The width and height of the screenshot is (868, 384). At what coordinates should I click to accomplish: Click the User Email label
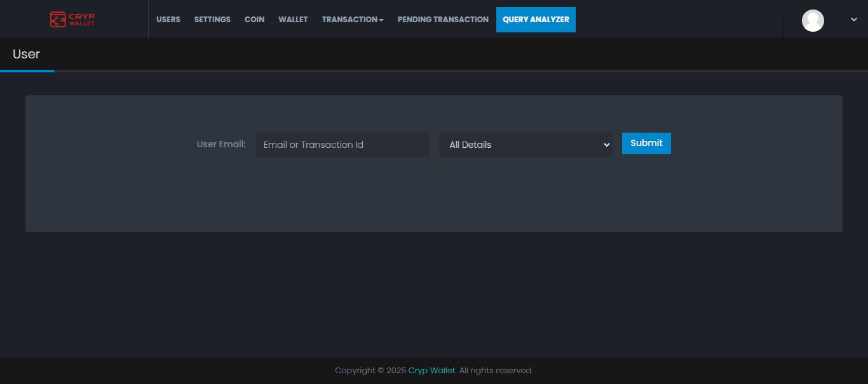coord(221,144)
